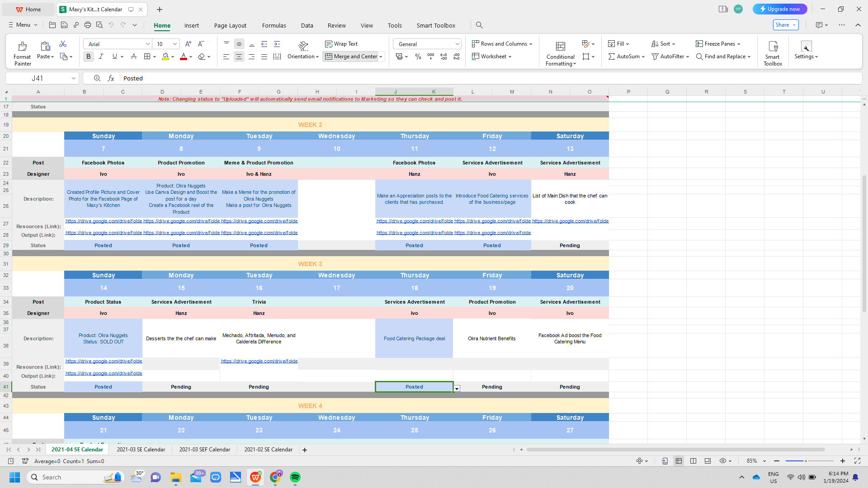Apply strikethrough formatting icon

click(133, 56)
